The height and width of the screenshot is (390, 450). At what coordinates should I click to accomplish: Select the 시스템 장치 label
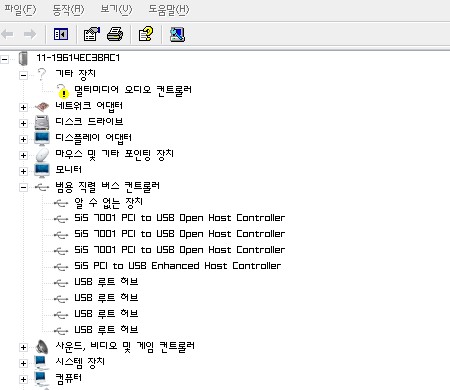coord(80,362)
